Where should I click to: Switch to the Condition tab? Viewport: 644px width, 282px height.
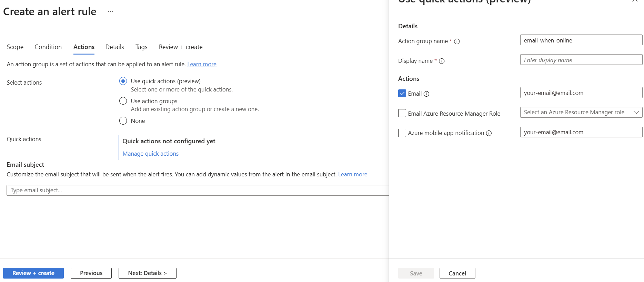click(48, 47)
